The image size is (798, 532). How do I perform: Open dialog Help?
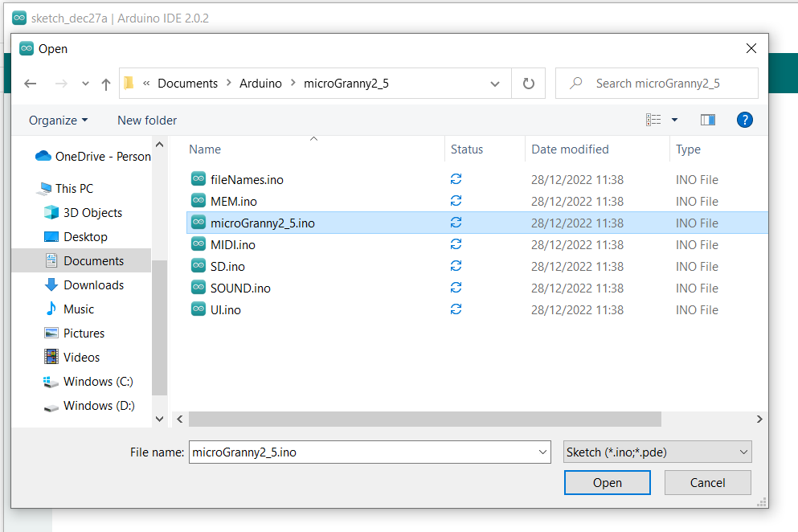pos(745,121)
